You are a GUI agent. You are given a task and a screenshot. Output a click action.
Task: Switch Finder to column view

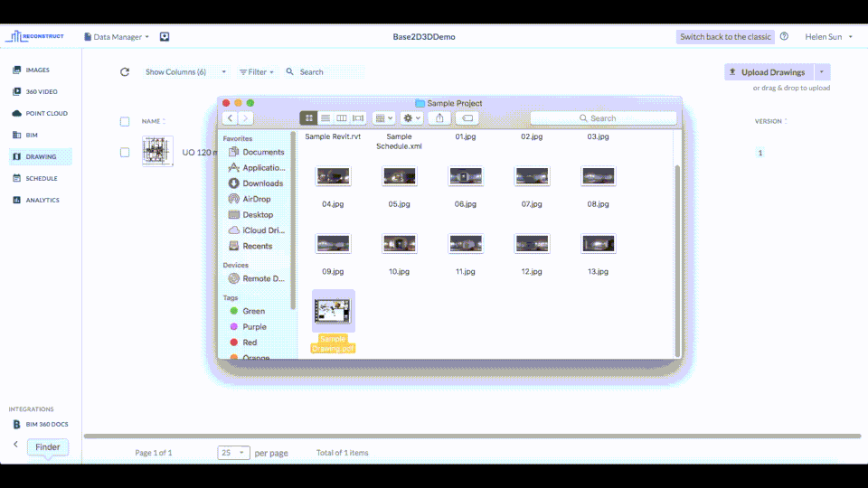tap(342, 117)
